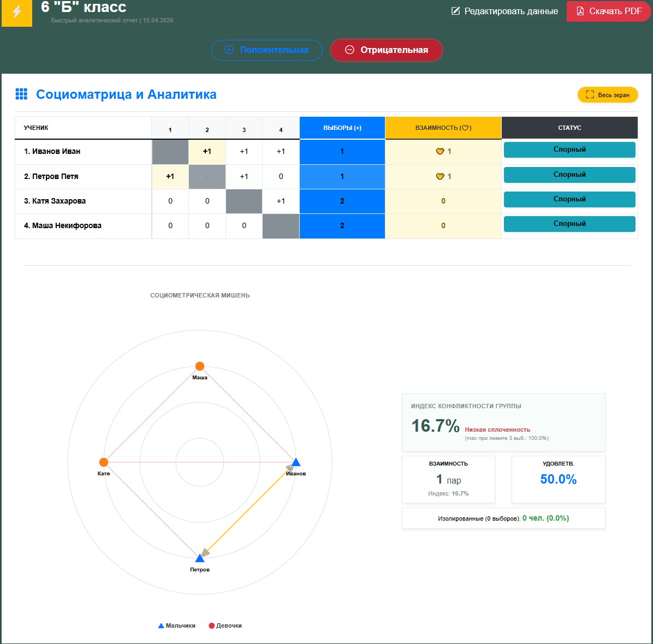Click the ВЗАИМНОСТЬ column header
The image size is (653, 644).
tap(443, 128)
